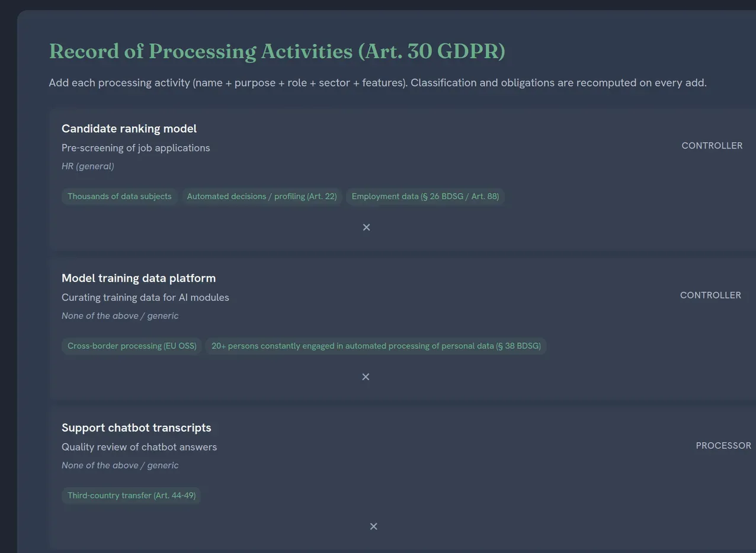This screenshot has width=756, height=553.
Task: Remove the Model training data platform activity
Action: 366,377
